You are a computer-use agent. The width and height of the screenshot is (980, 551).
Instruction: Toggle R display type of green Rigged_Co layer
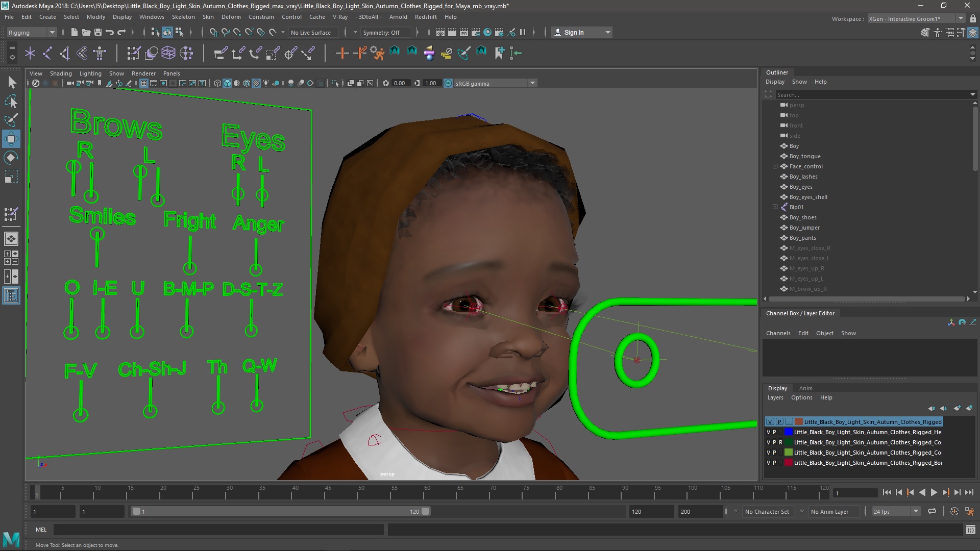(780, 442)
